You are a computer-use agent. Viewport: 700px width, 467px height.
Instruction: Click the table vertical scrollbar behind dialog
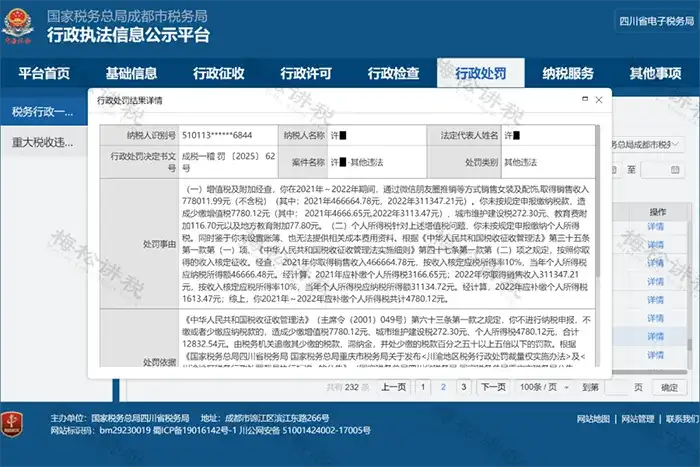point(689,344)
